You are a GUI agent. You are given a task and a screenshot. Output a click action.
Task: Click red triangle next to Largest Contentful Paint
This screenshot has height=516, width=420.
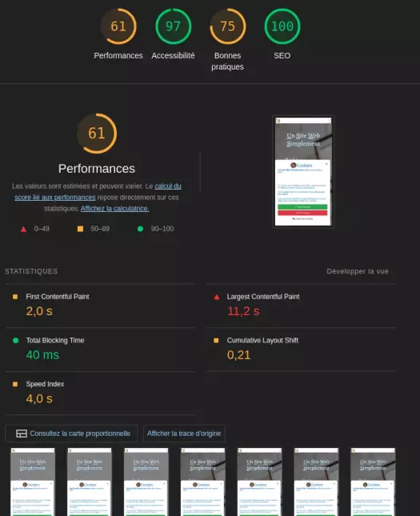pos(217,297)
